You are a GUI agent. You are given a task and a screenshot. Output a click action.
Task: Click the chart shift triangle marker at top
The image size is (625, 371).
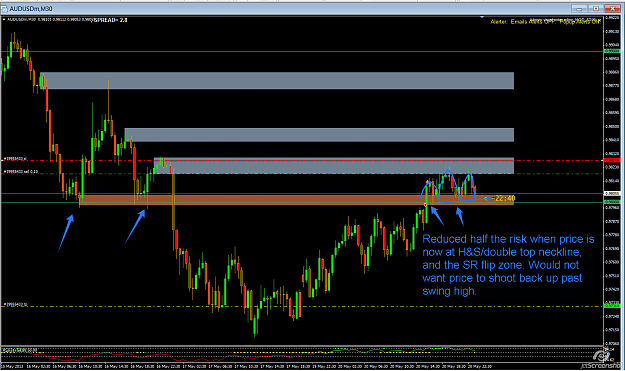(x=482, y=18)
